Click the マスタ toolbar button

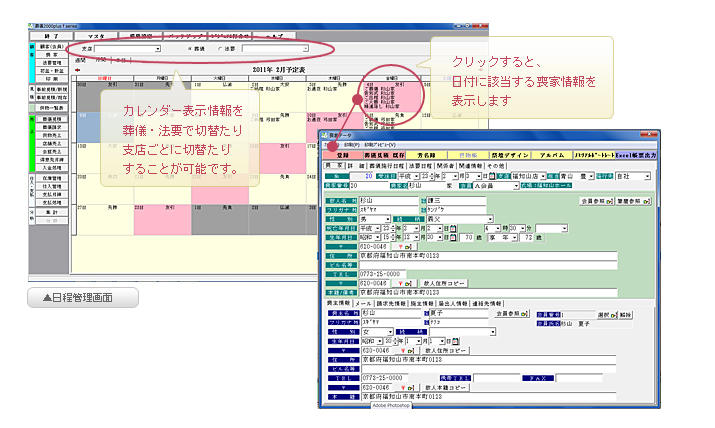tap(99, 34)
